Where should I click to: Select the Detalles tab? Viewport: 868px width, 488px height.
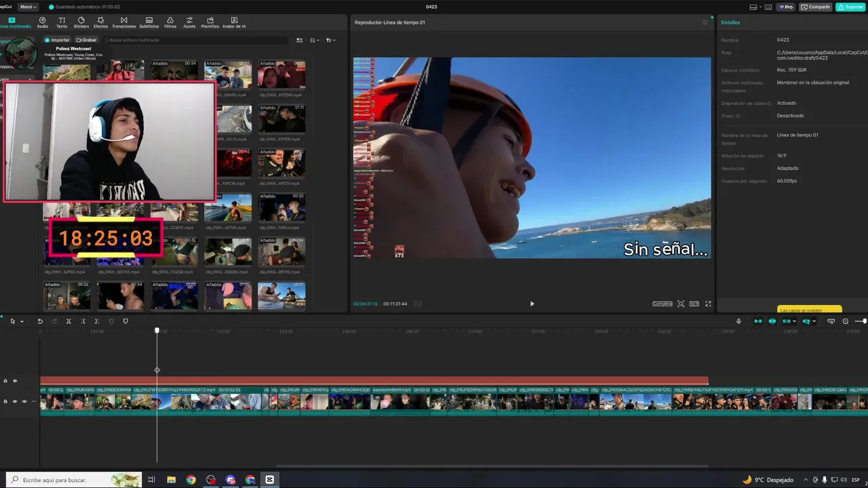point(730,22)
